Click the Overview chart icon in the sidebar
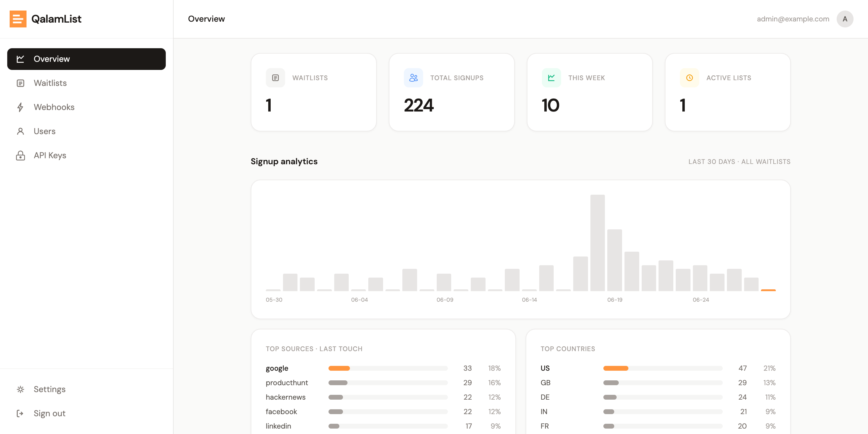Image resolution: width=868 pixels, height=434 pixels. [x=20, y=59]
